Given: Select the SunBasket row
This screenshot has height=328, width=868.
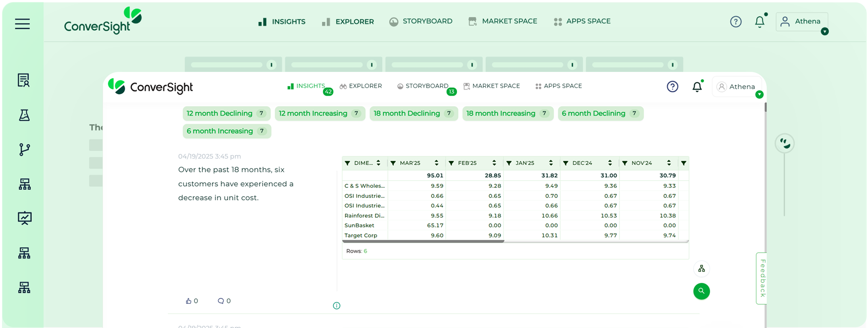Looking at the screenshot, I should pos(515,225).
